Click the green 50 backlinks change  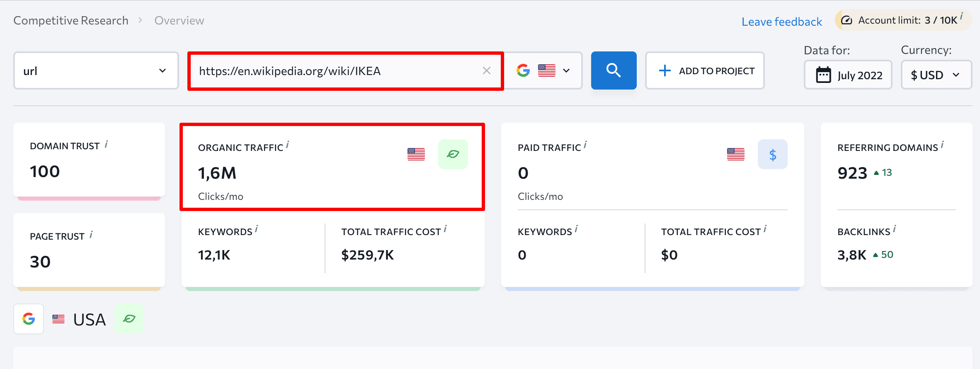pos(883,255)
